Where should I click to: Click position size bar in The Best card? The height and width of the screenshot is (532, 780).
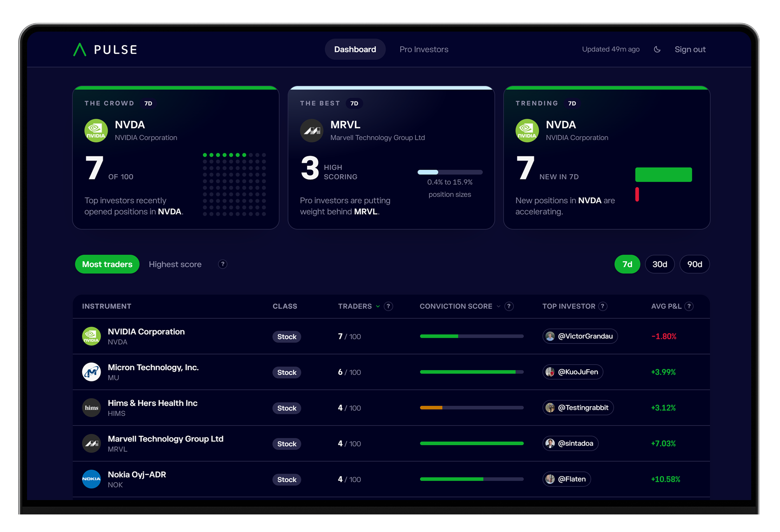click(450, 172)
